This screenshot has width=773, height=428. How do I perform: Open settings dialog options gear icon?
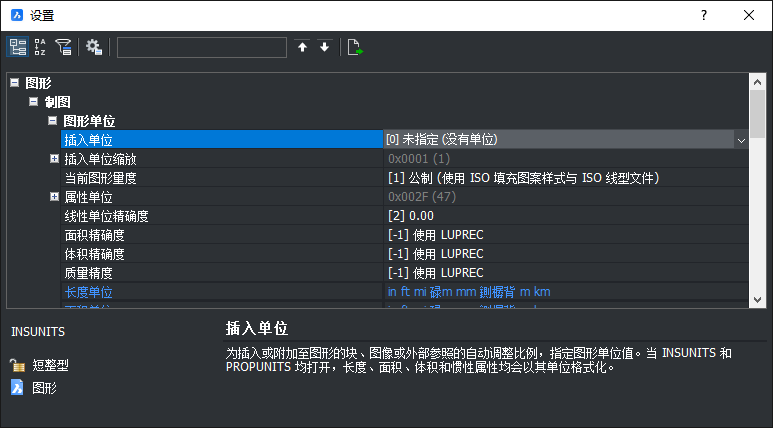click(x=94, y=47)
